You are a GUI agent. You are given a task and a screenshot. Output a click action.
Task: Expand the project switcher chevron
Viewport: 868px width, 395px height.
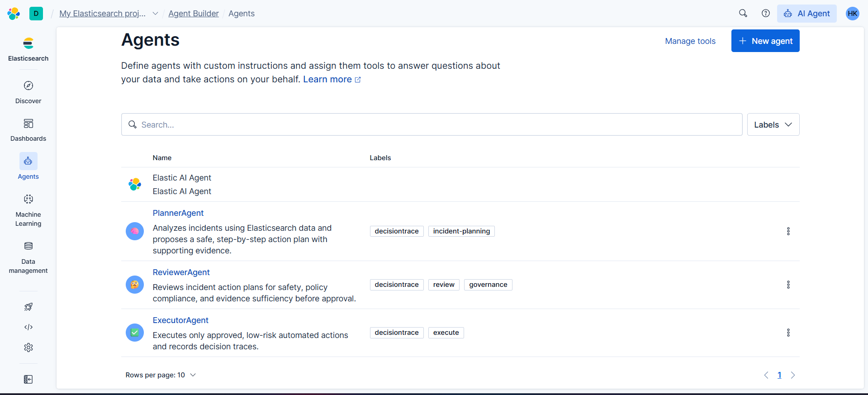pyautogui.click(x=155, y=14)
